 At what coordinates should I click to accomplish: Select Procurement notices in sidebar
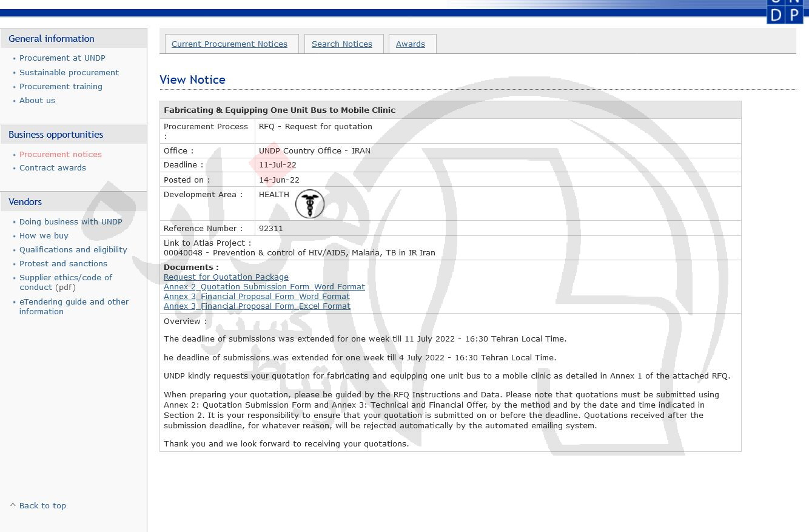pyautogui.click(x=60, y=155)
